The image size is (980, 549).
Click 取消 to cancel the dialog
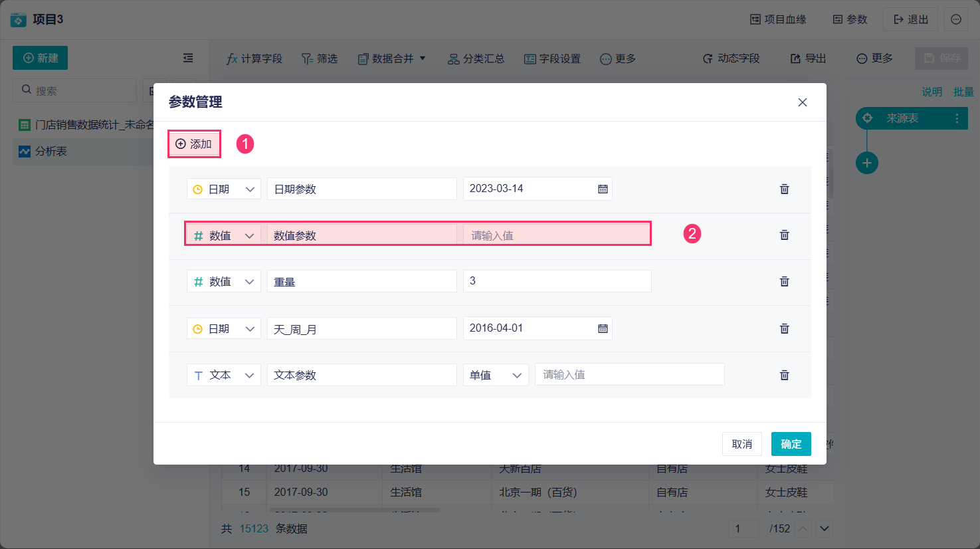741,444
